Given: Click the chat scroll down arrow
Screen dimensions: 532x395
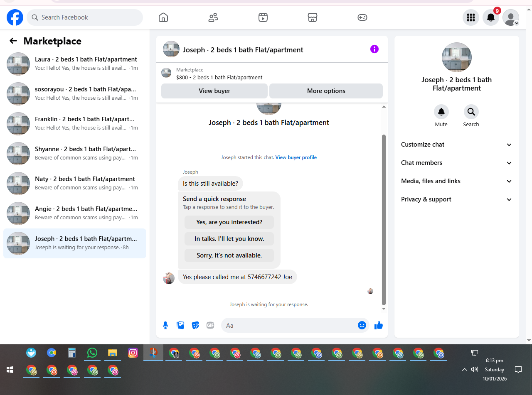Looking at the screenshot, I should pyautogui.click(x=384, y=309).
